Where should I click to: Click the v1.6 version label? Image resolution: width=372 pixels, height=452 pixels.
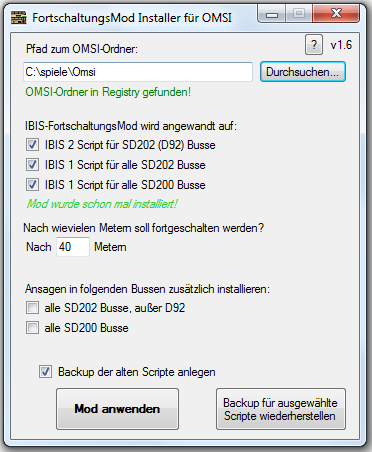click(x=341, y=45)
